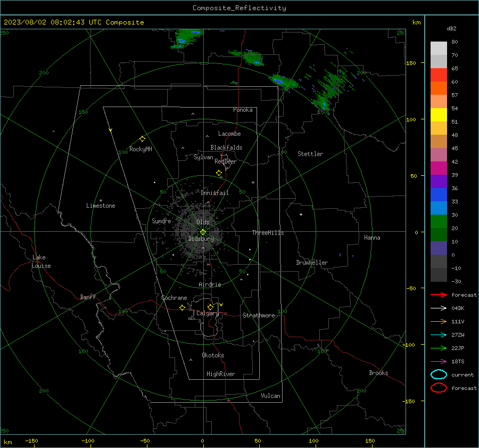Click the Stettler city label
479x448 pixels.
(310, 154)
